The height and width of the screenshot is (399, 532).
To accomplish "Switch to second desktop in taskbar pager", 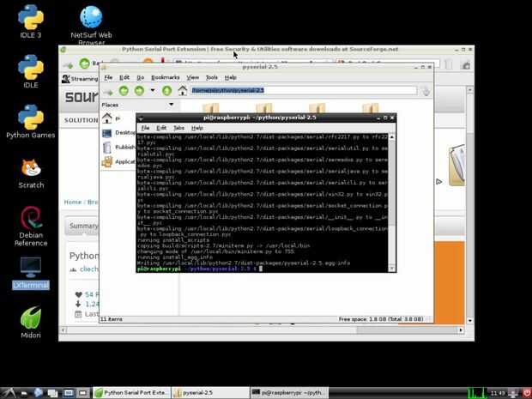I will pyautogui.click(x=83, y=393).
